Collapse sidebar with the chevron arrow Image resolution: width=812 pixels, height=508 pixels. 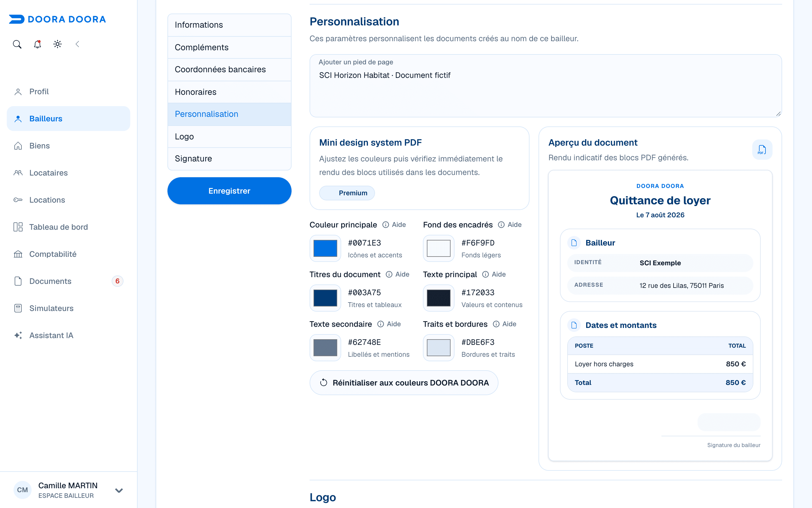click(x=78, y=44)
